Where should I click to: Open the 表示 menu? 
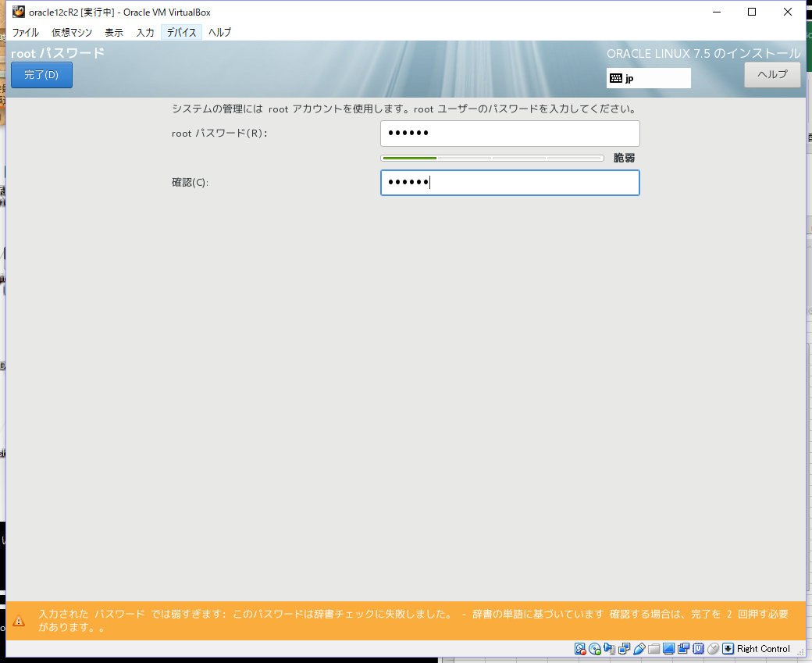(113, 32)
